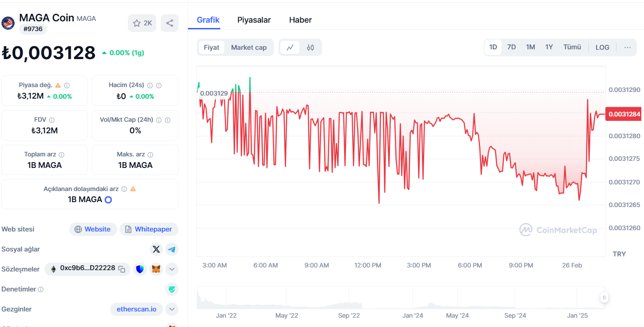644x327 pixels.
Task: Click the contract address 0xc9b6...D22228
Action: tap(87, 268)
